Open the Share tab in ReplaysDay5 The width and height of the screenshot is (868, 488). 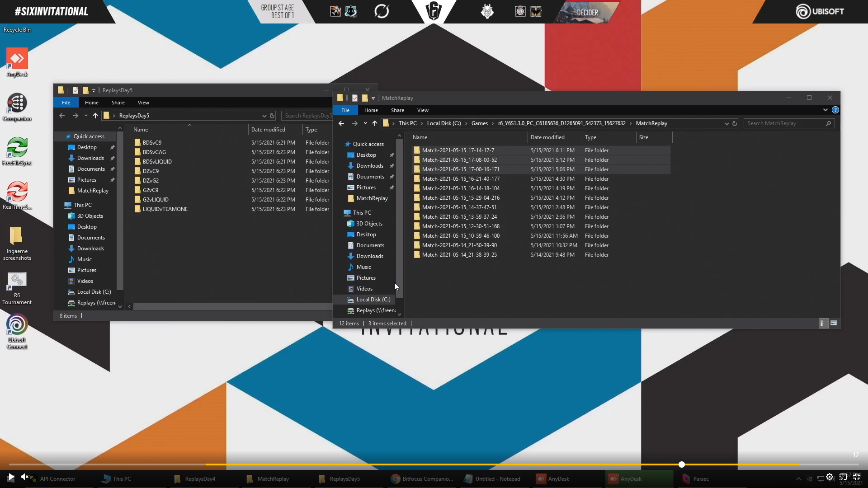(x=118, y=103)
